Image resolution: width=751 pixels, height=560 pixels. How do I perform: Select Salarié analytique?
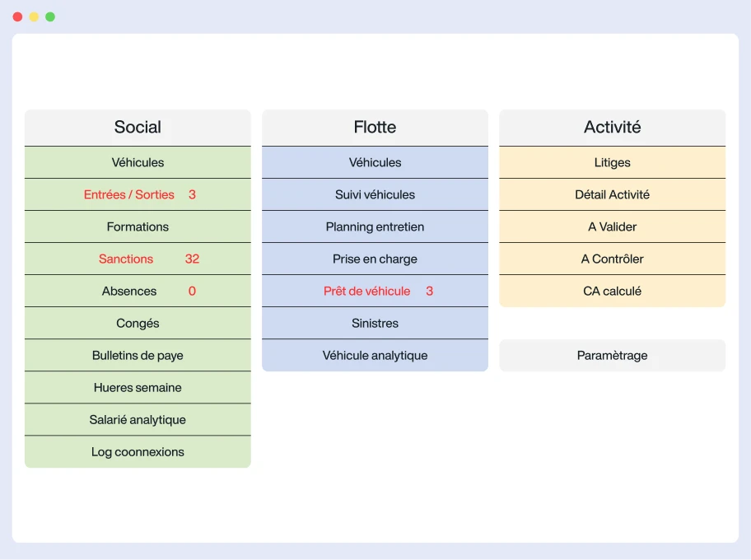(138, 419)
